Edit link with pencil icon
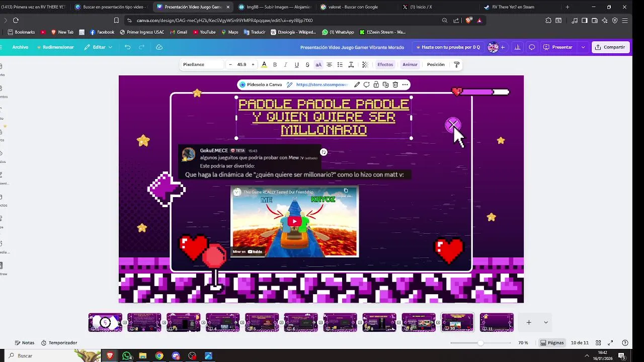The height and width of the screenshot is (362, 644). coord(357,84)
